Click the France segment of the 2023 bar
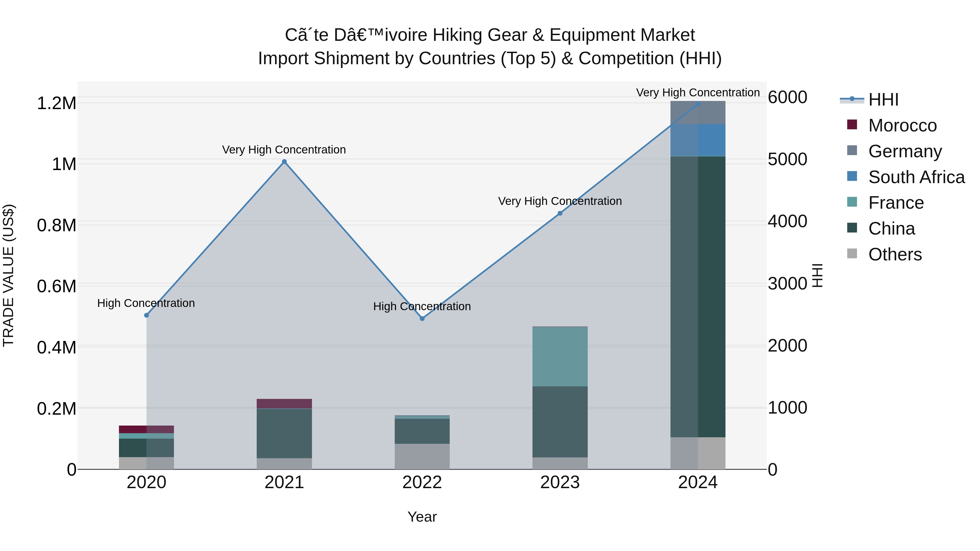980x551 pixels. (560, 357)
